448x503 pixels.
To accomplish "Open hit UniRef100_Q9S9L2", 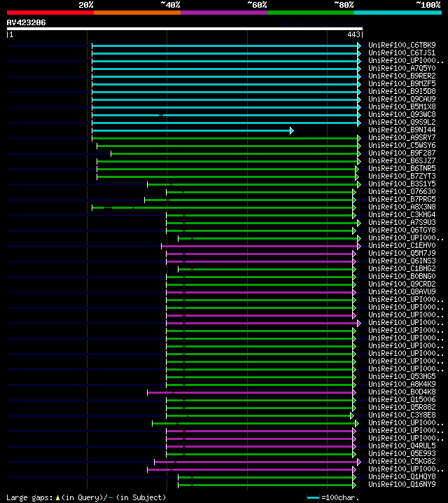I will pyautogui.click(x=402, y=122).
